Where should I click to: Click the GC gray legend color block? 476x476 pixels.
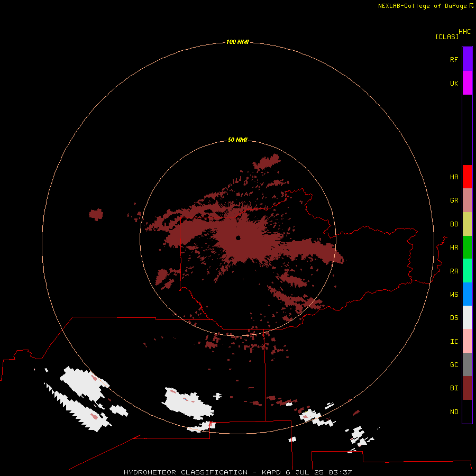pyautogui.click(x=467, y=364)
